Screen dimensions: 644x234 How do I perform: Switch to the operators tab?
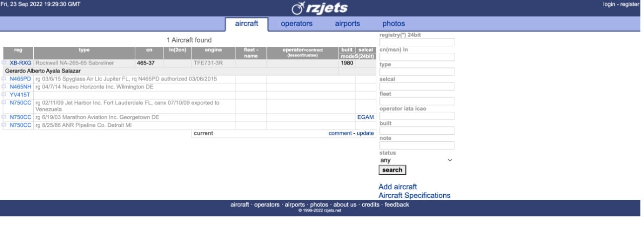click(x=296, y=24)
